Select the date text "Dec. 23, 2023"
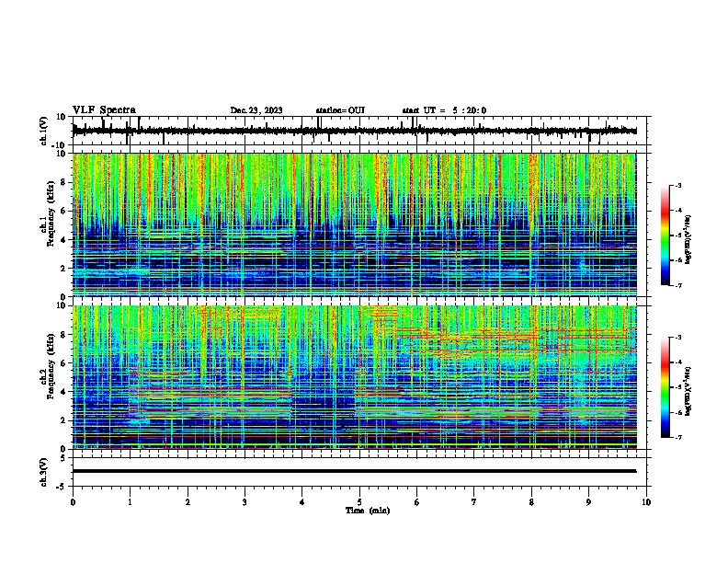 click(x=256, y=110)
